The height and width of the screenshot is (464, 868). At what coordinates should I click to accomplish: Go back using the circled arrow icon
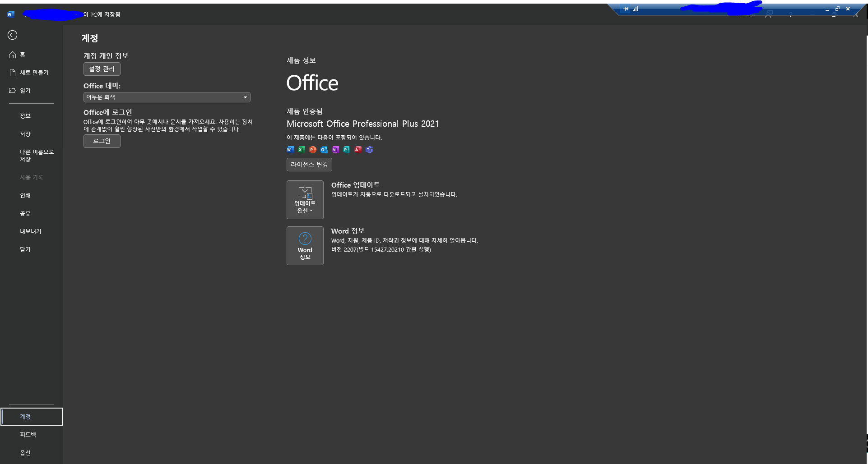13,35
